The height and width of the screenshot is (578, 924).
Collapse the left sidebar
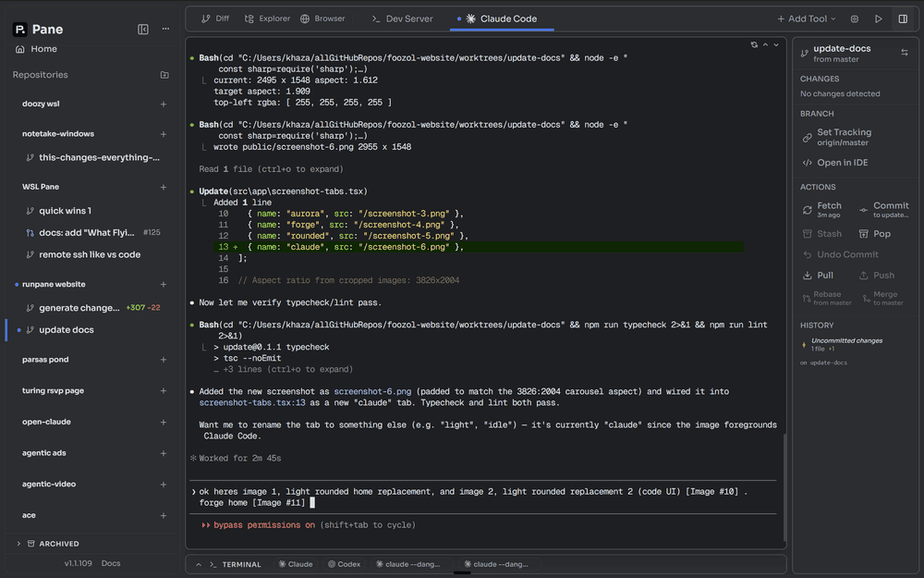pyautogui.click(x=143, y=29)
